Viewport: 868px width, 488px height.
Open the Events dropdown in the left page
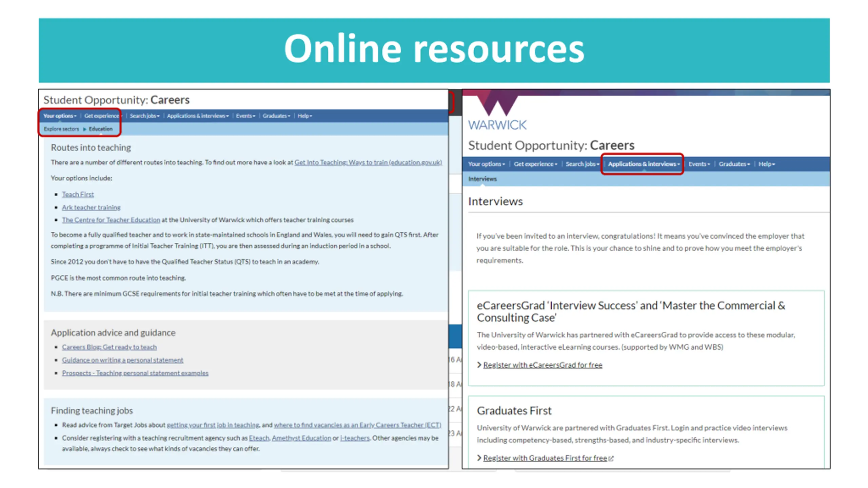coord(245,116)
